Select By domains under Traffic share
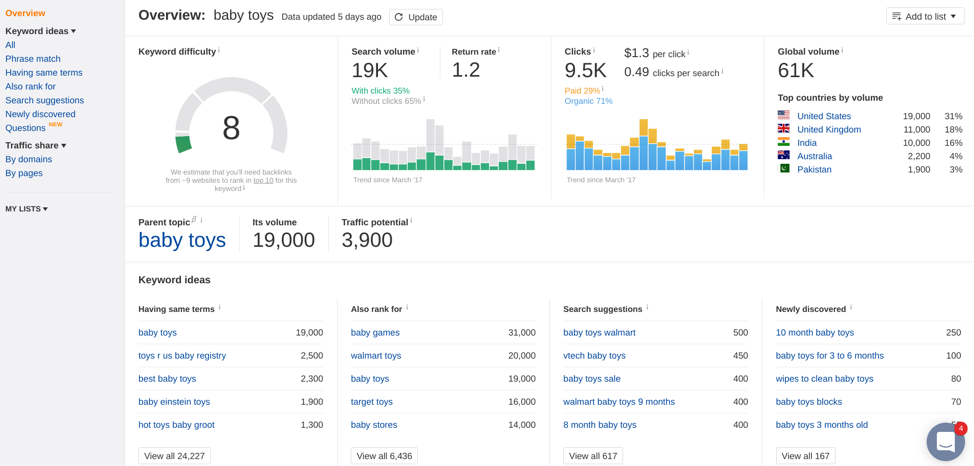 click(x=28, y=159)
